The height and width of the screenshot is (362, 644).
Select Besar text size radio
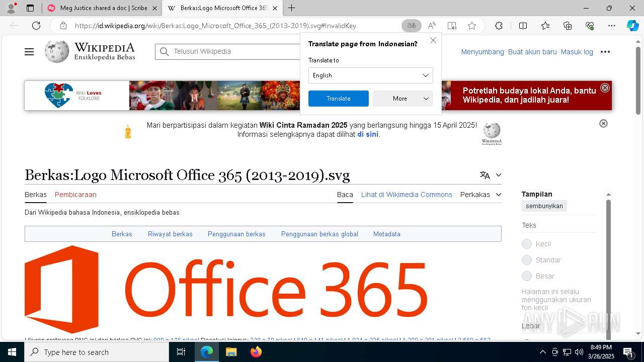pyautogui.click(x=527, y=276)
